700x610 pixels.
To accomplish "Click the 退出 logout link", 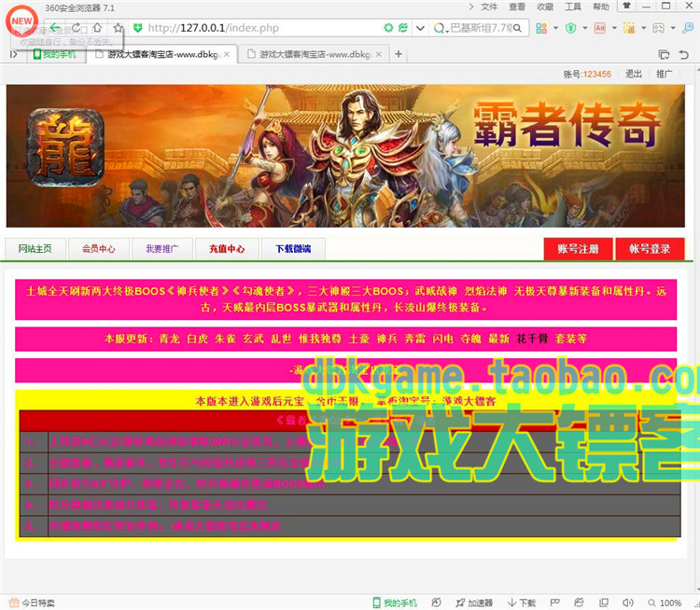I will (634, 74).
